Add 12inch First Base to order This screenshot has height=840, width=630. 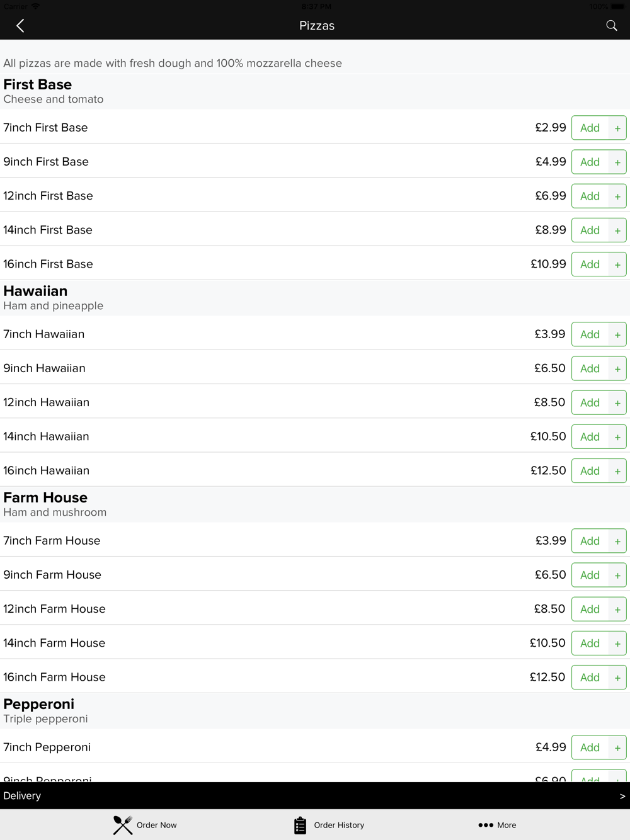click(x=598, y=196)
